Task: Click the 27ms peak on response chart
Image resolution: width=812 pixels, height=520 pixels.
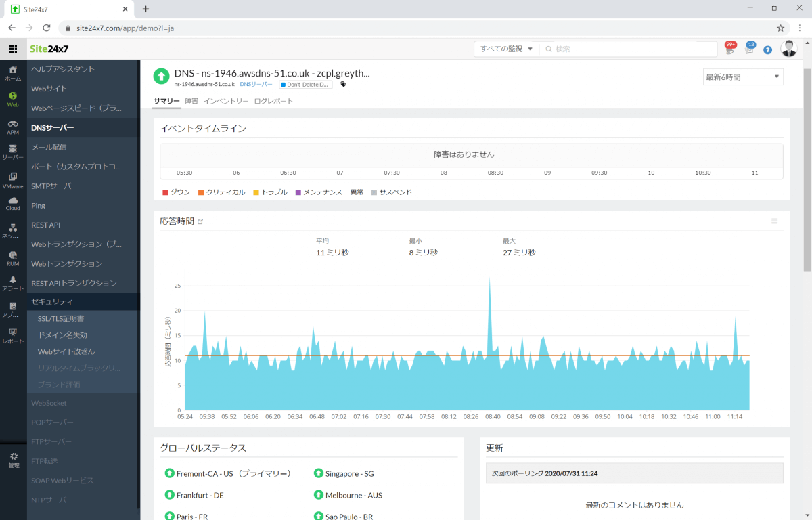Action: (489, 278)
